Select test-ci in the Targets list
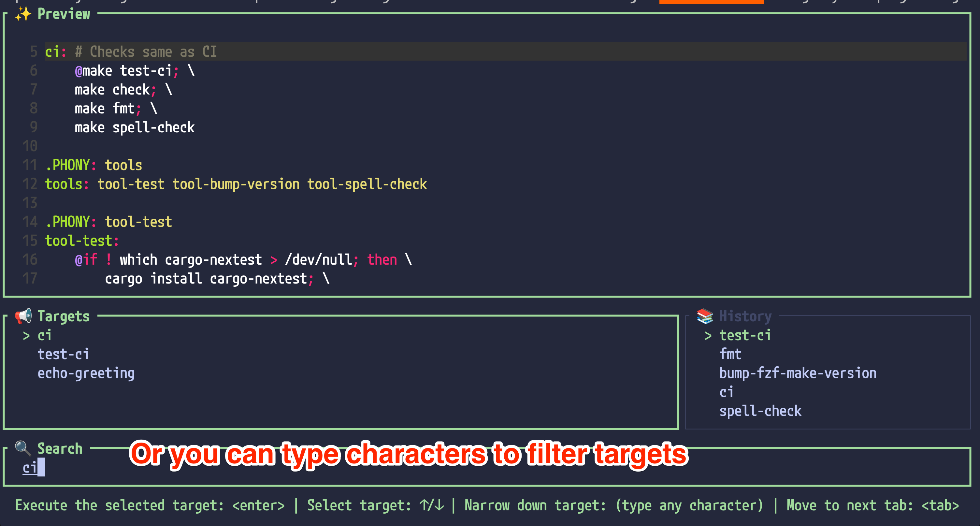Viewport: 980px width, 526px height. (63, 354)
